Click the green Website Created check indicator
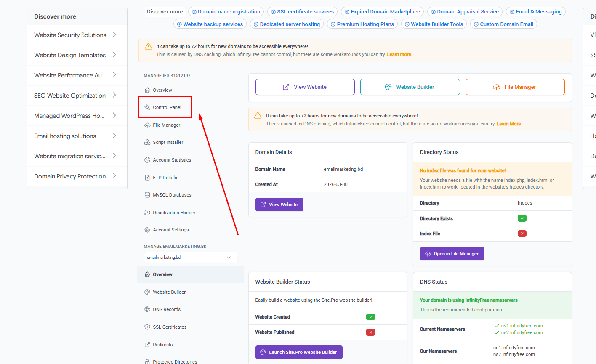 (370, 317)
